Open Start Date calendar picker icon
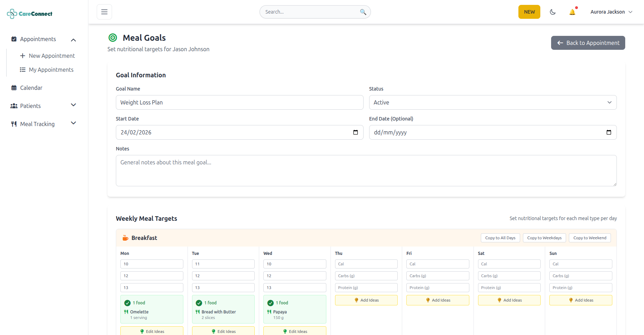Screen dimensions: 644x335 pyautogui.click(x=355, y=132)
